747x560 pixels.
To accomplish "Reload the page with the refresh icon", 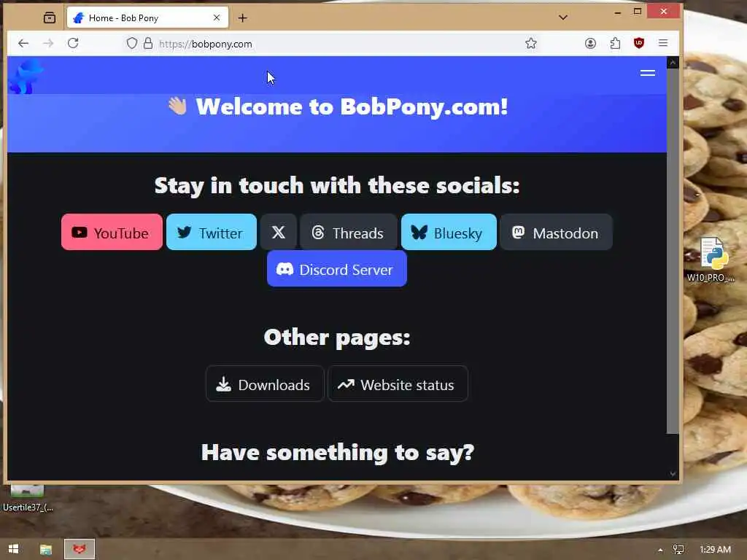I will coord(73,43).
